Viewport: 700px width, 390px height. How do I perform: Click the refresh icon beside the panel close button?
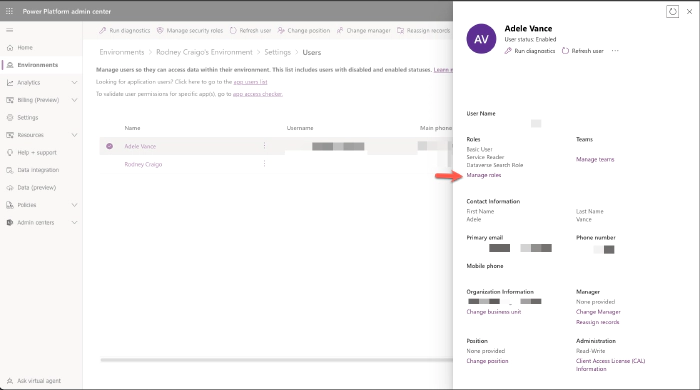[x=672, y=12]
